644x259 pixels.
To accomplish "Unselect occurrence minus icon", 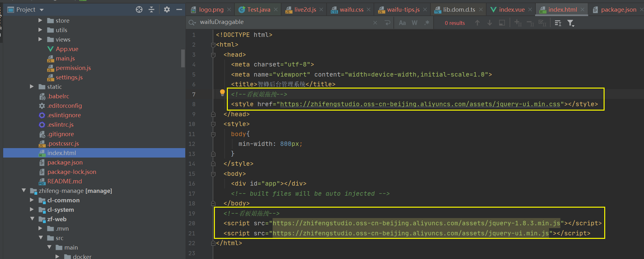I will pos(530,23).
